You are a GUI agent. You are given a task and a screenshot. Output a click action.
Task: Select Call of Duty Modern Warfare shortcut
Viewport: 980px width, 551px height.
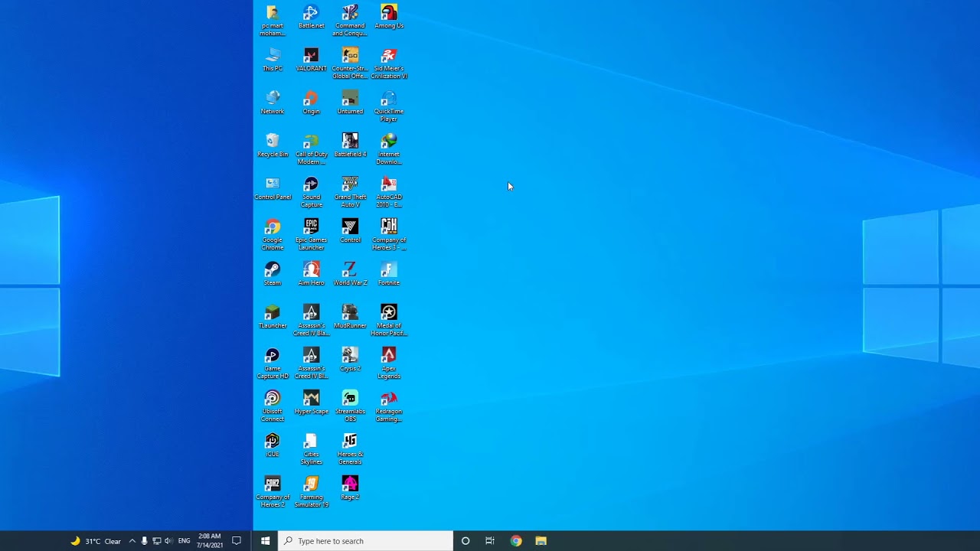(x=311, y=149)
